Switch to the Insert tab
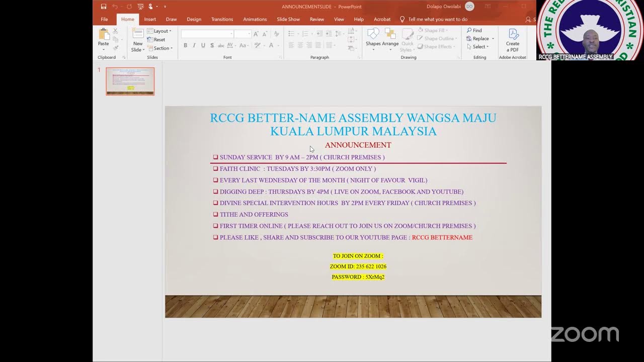 pos(150,19)
